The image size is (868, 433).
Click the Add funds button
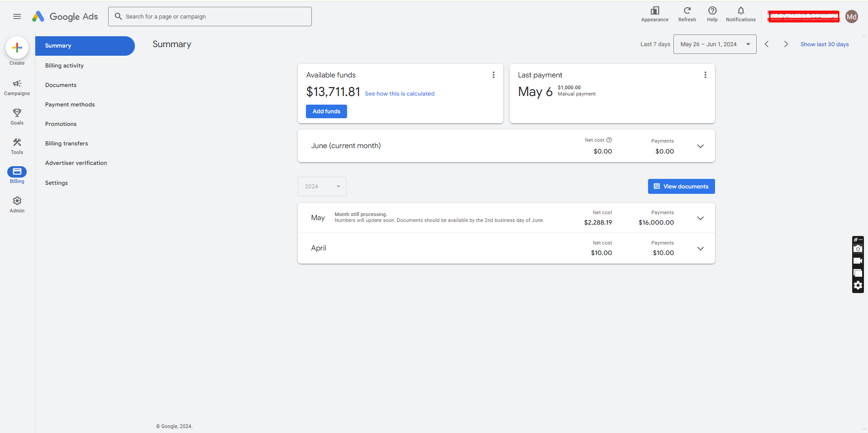click(x=326, y=111)
